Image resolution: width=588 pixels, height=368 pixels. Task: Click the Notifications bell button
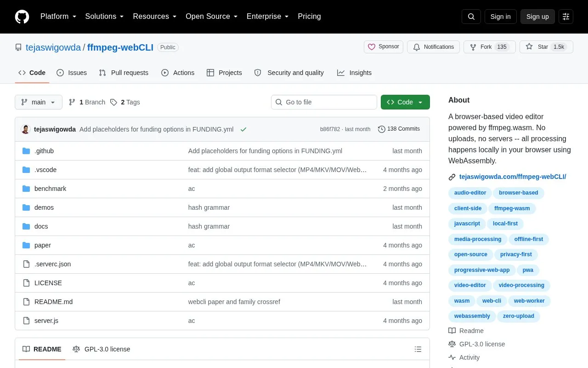click(x=433, y=47)
